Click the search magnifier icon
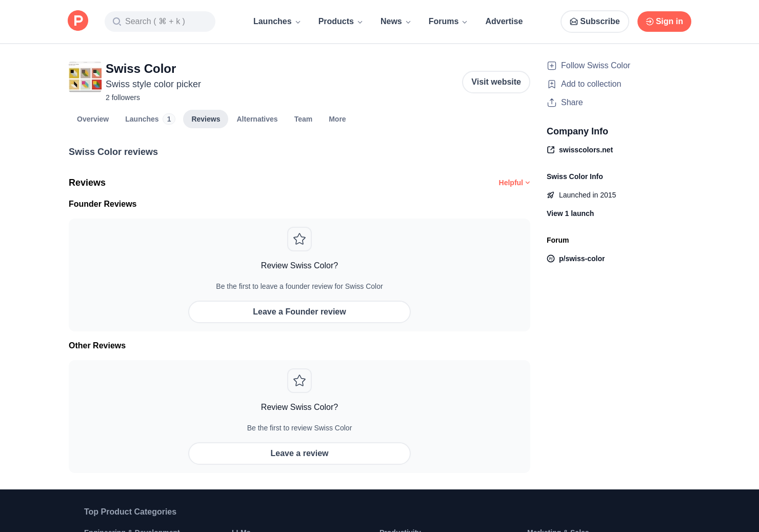The image size is (759, 532). point(117,22)
